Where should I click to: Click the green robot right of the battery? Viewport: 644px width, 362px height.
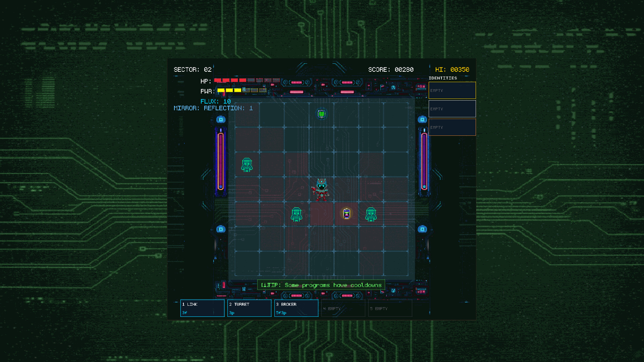[x=371, y=214]
